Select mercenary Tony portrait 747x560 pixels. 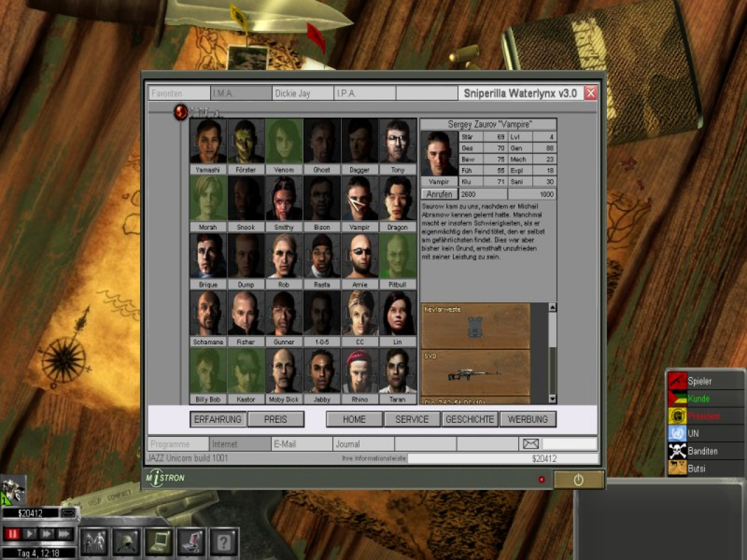(x=397, y=142)
